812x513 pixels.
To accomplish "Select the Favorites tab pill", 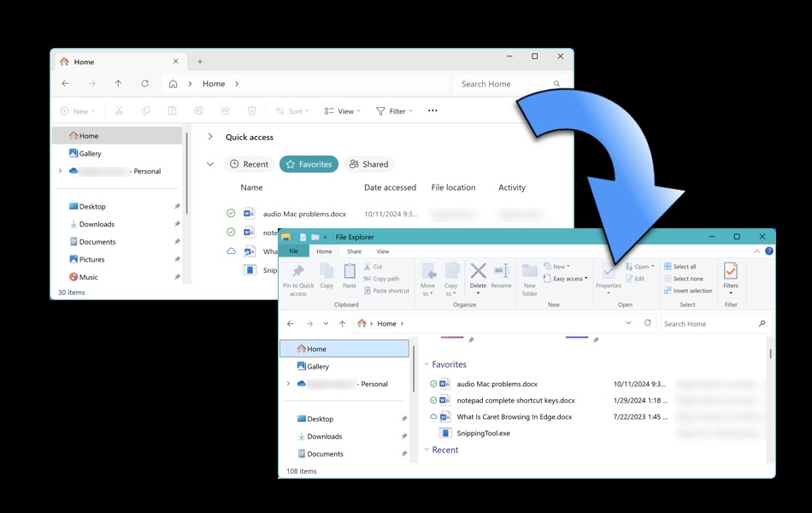I will click(x=309, y=164).
